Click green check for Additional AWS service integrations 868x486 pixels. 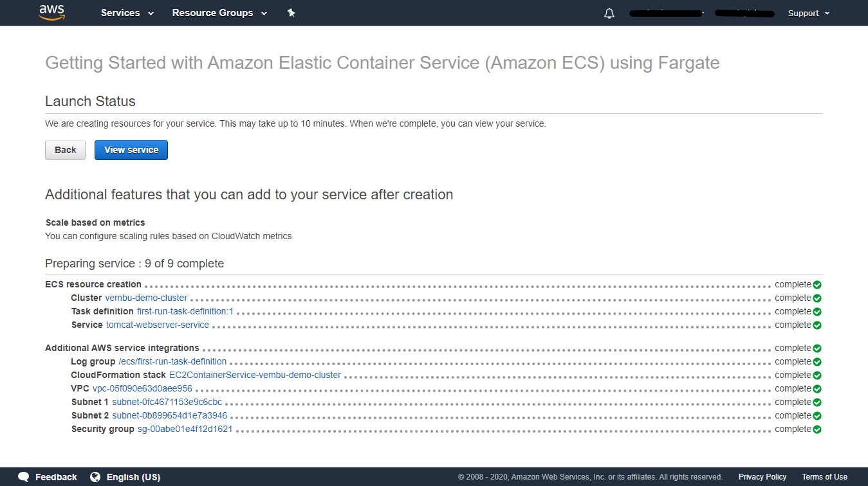pos(817,348)
